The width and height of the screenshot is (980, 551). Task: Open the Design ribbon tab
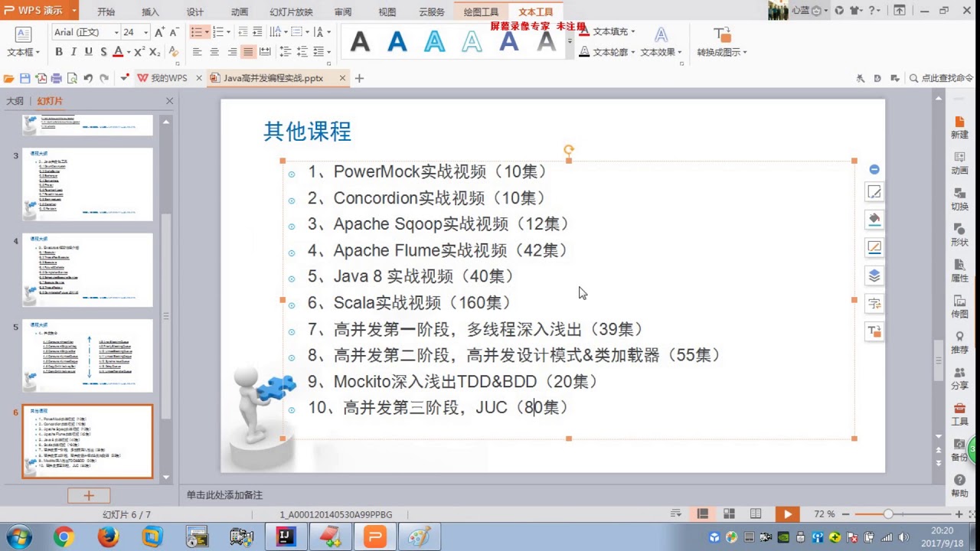[195, 12]
